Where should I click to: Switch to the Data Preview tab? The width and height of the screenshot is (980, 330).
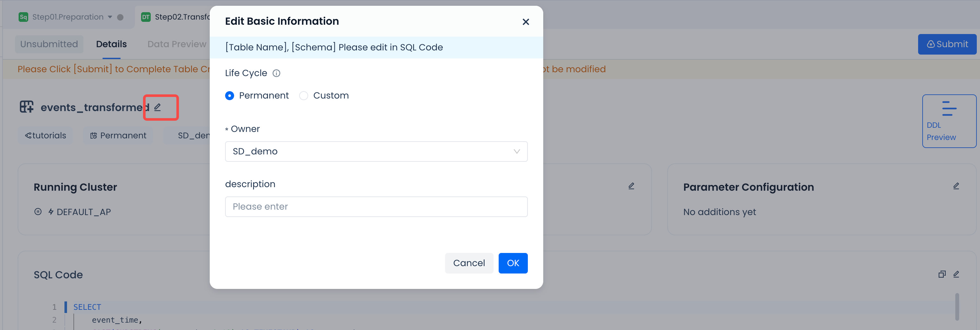(x=176, y=44)
